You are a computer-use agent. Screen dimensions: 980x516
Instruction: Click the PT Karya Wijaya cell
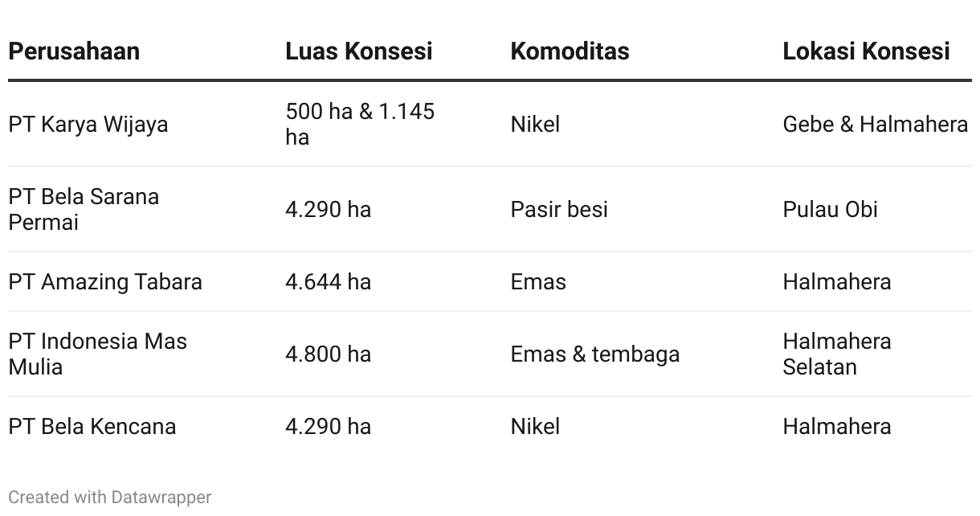coord(88,125)
